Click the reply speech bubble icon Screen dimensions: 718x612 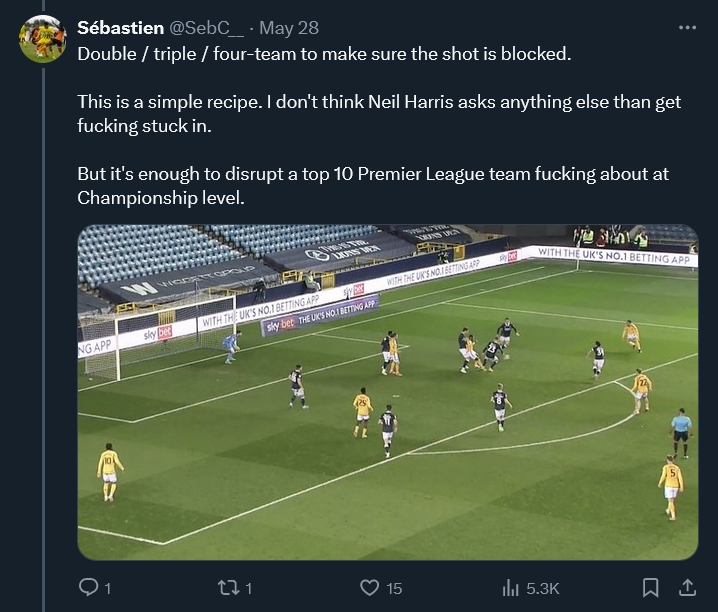(87, 587)
